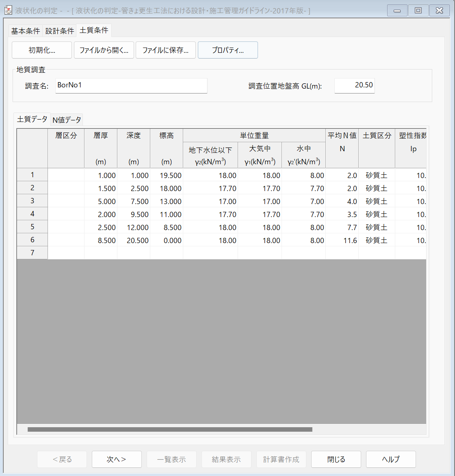Image resolution: width=455 pixels, height=476 pixels.
Task: Click the 初期化... button
Action: pyautogui.click(x=42, y=50)
